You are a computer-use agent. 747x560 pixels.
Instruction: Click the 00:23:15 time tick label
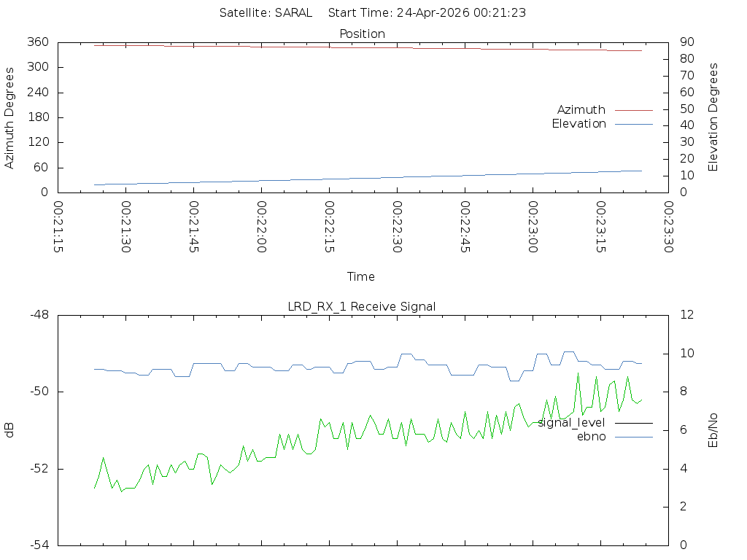[x=600, y=226]
